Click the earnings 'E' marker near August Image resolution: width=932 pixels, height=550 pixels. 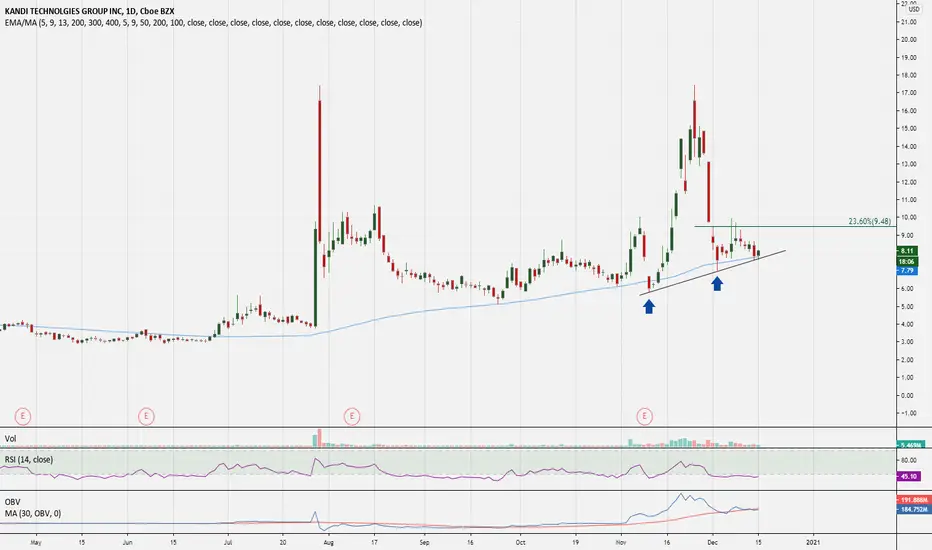point(352,416)
